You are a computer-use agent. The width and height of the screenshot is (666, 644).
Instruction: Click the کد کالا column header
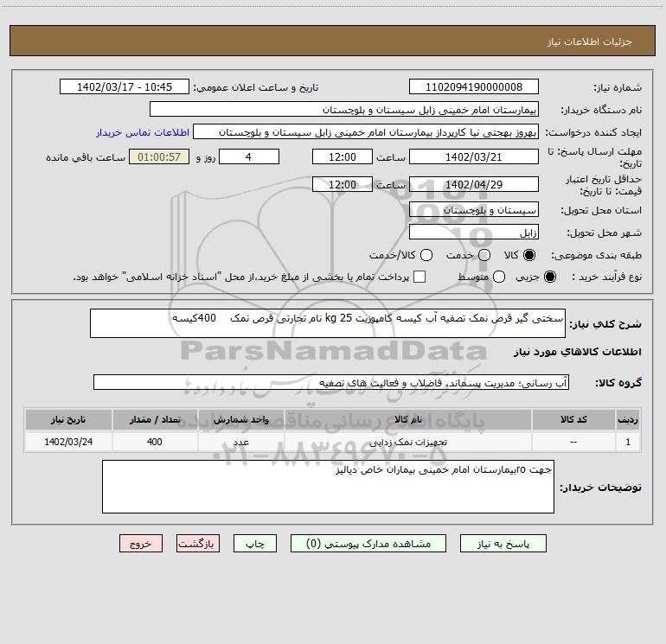pyautogui.click(x=573, y=419)
